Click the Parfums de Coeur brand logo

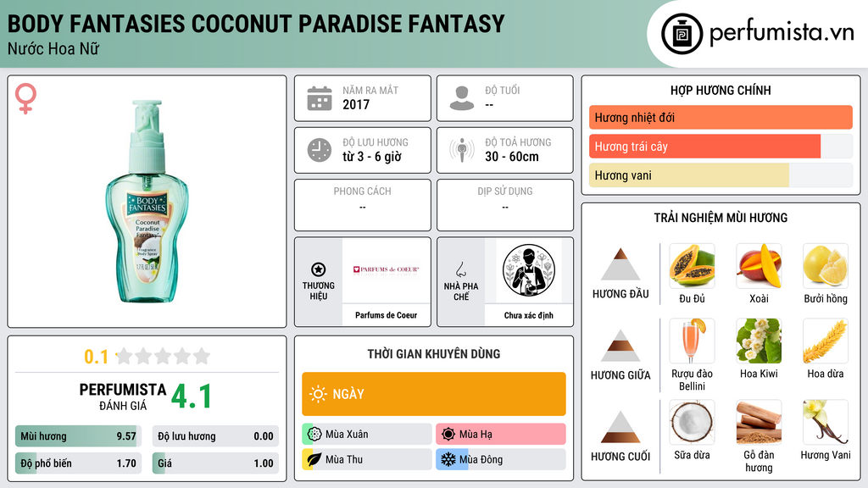(387, 270)
